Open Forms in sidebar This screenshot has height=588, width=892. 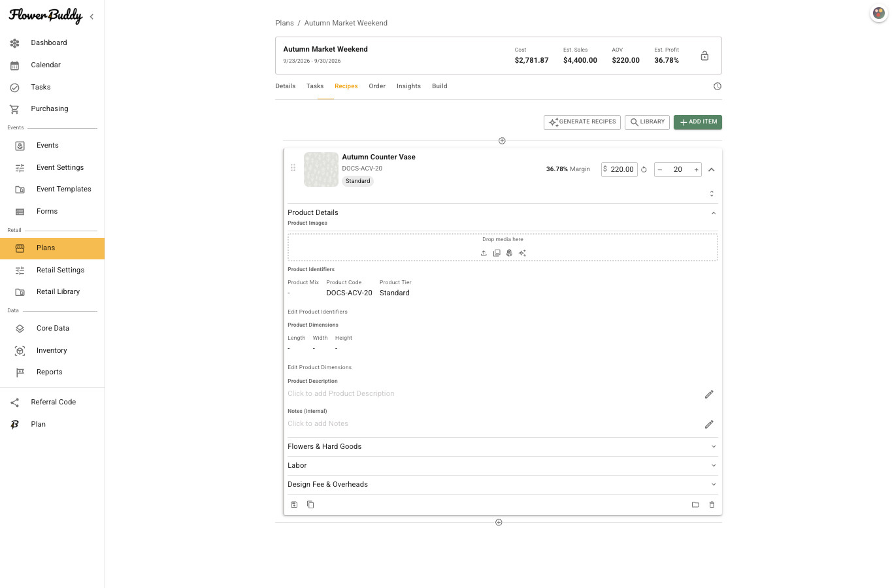click(52, 212)
